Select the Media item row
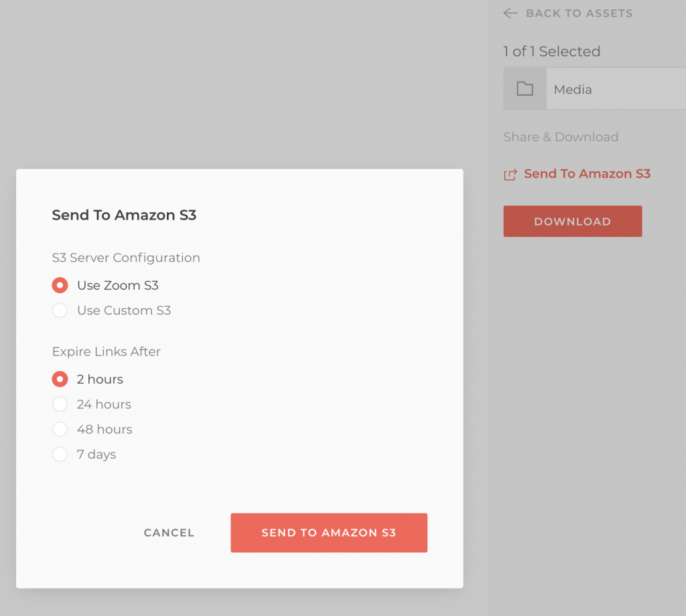 pos(595,89)
